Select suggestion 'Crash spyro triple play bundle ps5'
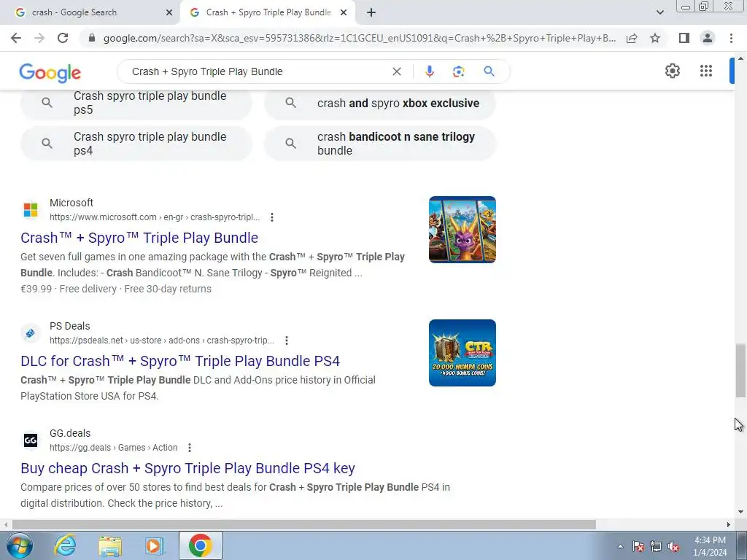747x560 pixels. (x=136, y=103)
